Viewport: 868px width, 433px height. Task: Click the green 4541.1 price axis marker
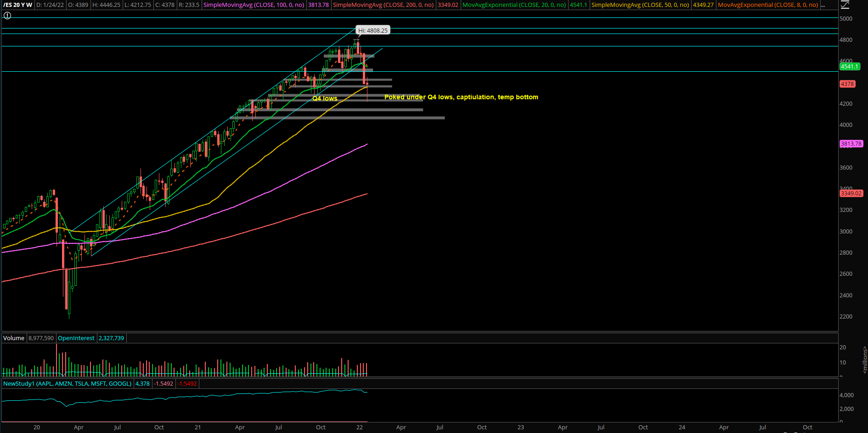click(849, 67)
